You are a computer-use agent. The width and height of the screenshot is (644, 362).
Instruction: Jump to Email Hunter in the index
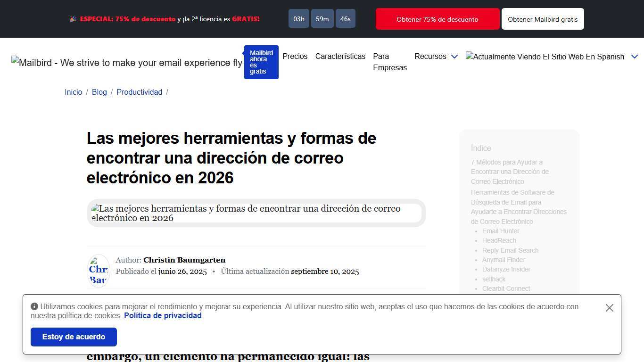(501, 231)
